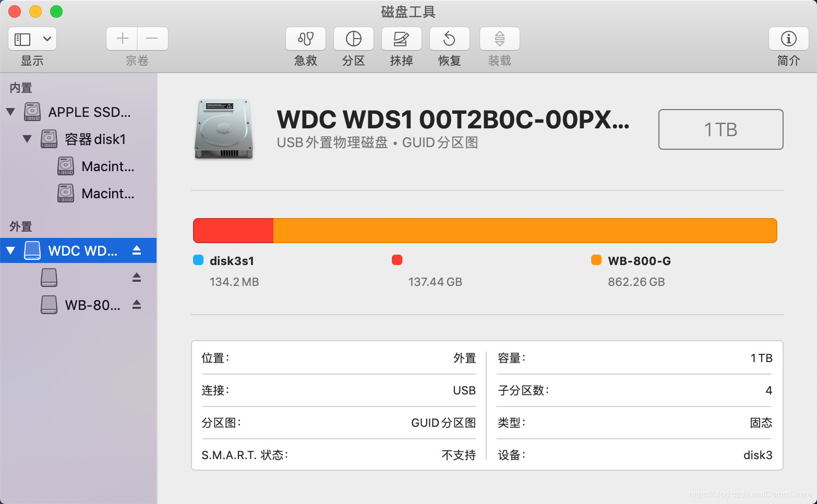Click the 子分区数 row value 4
The height and width of the screenshot is (504, 817).
(768, 390)
